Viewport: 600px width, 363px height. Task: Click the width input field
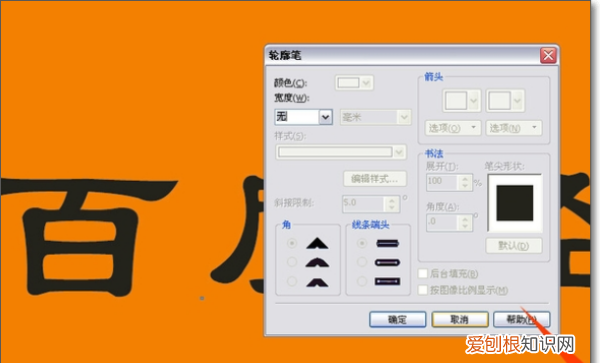[297, 117]
